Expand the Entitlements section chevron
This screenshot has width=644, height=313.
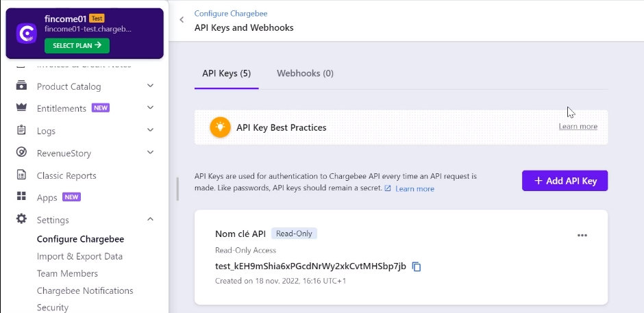click(x=150, y=108)
